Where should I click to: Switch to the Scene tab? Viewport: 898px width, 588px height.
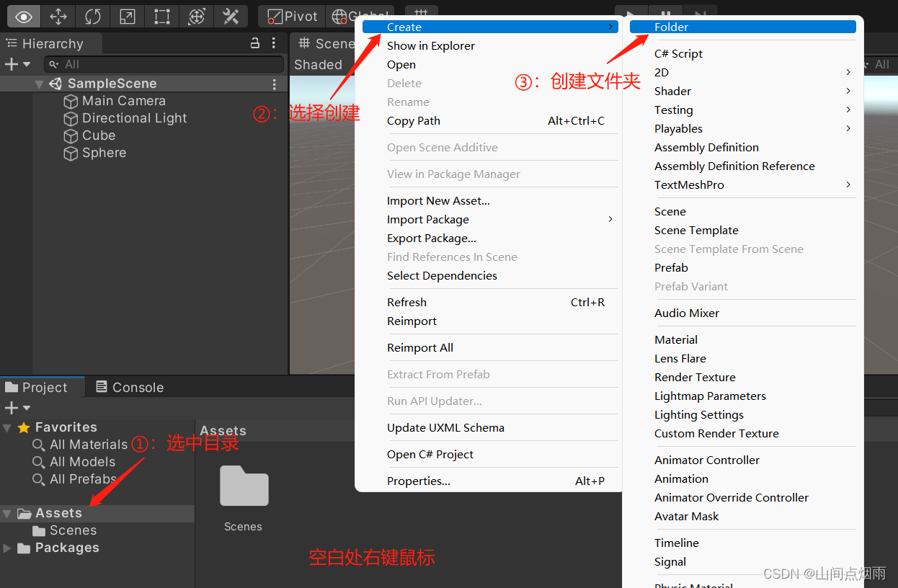tap(326, 43)
